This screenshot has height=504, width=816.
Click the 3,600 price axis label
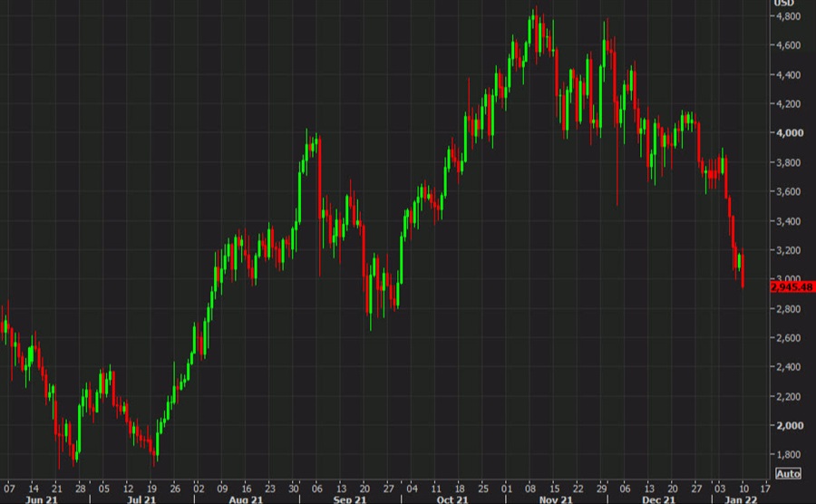pos(785,192)
